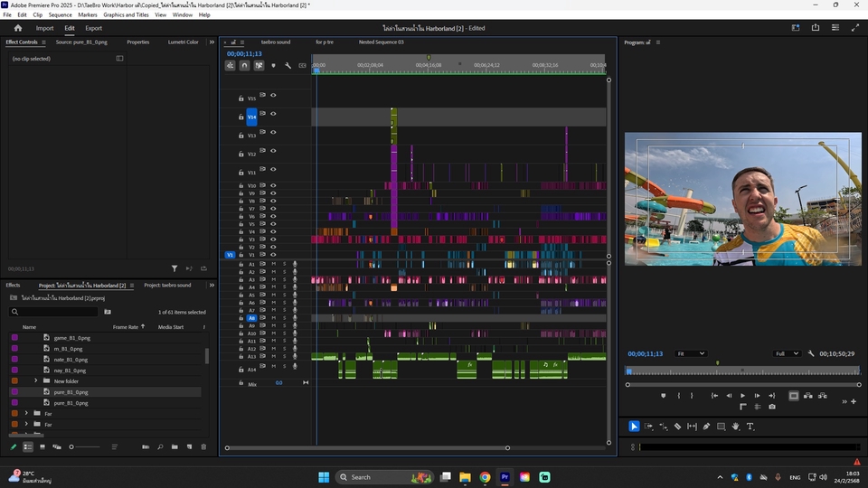The image size is (868, 488).
Task: Choose the Pen tool
Action: (x=706, y=427)
